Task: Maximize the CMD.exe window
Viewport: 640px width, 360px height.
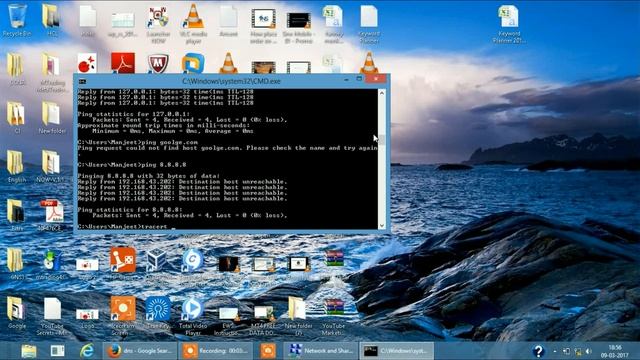Action: (x=359, y=79)
